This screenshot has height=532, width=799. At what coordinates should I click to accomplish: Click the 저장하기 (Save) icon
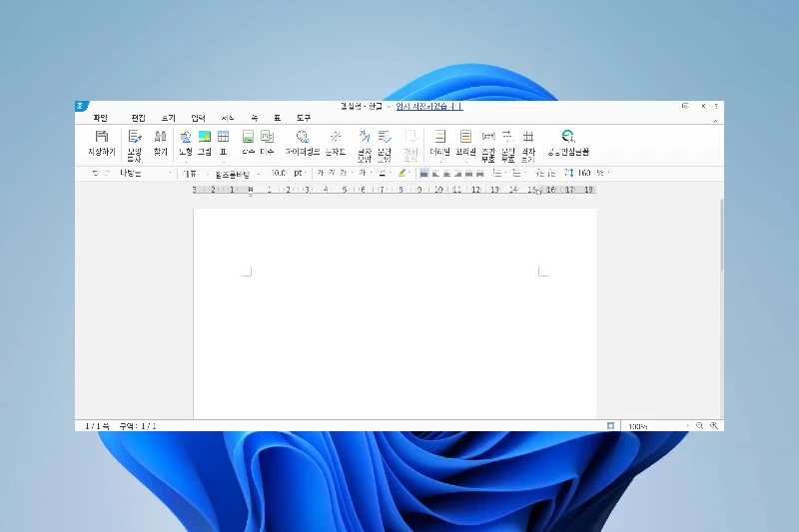point(101,143)
